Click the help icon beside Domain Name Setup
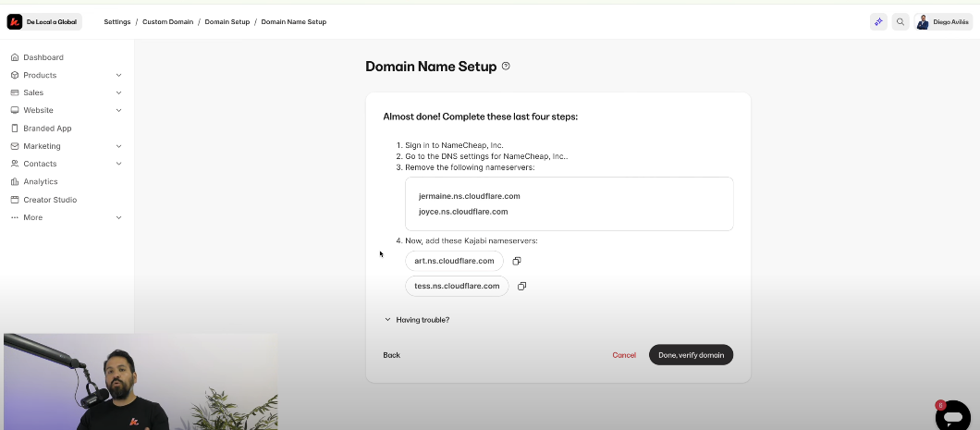 [506, 66]
